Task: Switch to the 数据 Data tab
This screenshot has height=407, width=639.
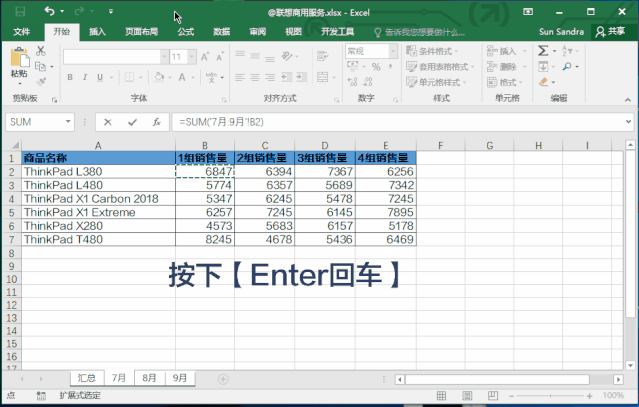Action: pos(222,32)
